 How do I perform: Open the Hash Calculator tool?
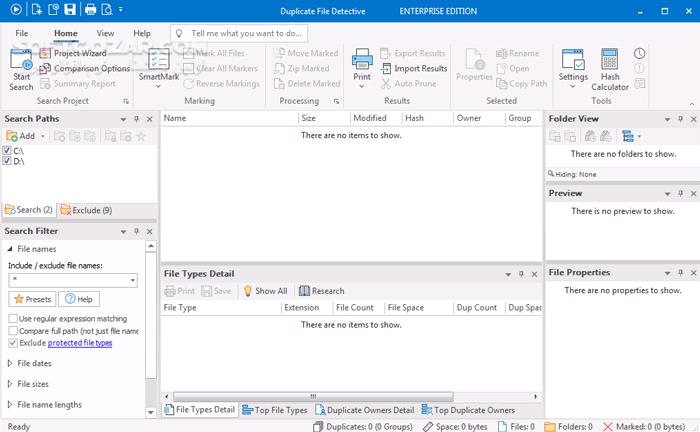(610, 70)
